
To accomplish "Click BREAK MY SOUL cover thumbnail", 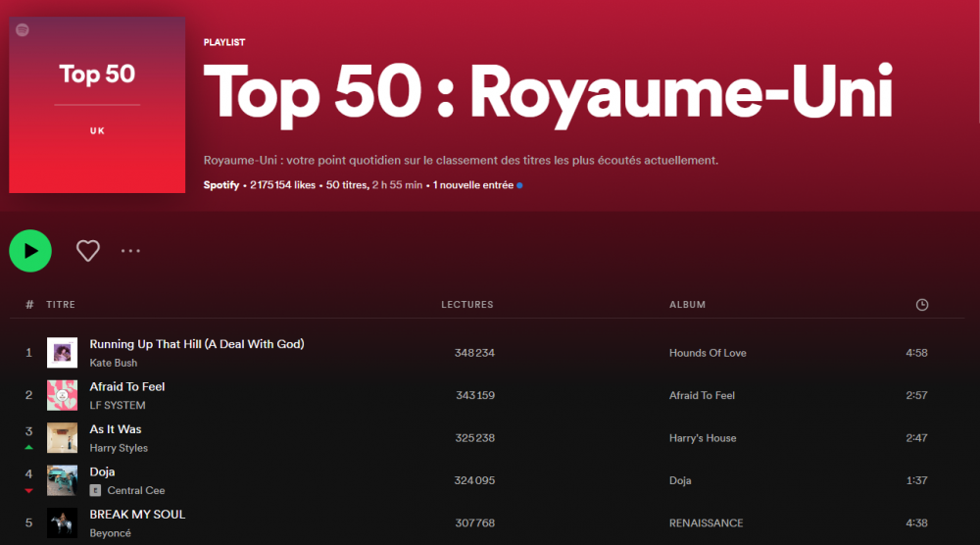I will [62, 522].
